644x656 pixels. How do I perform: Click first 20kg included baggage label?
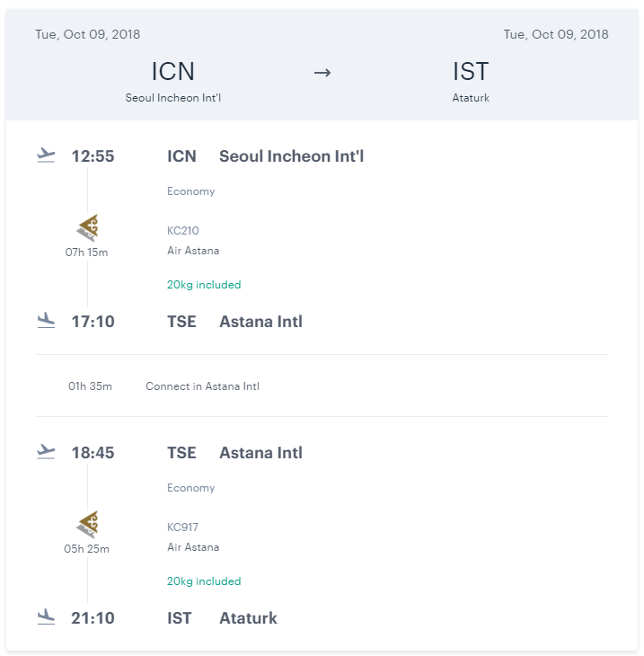(x=204, y=285)
